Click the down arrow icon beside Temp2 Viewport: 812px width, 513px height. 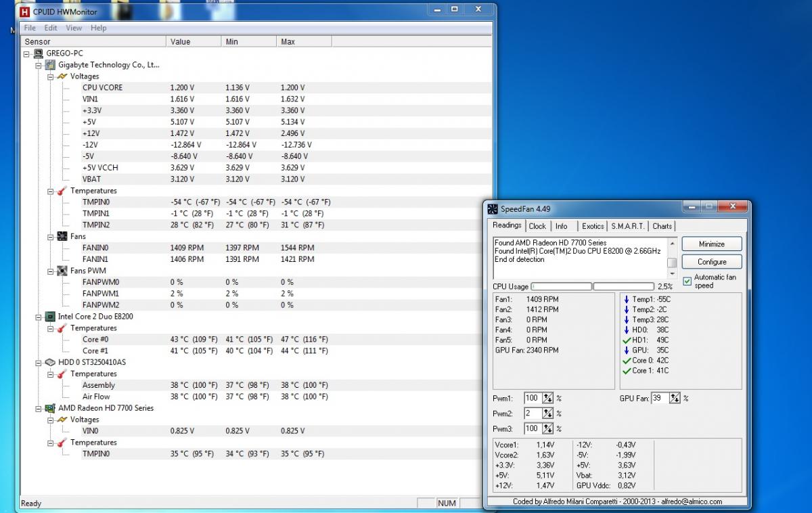(x=627, y=309)
